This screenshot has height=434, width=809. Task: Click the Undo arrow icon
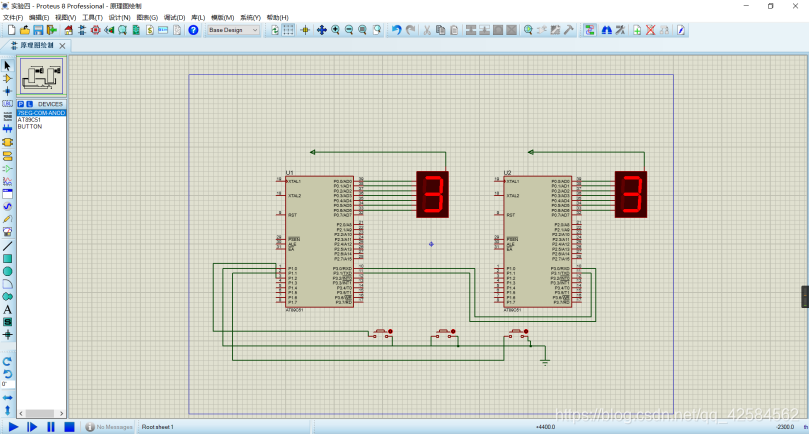[396, 30]
